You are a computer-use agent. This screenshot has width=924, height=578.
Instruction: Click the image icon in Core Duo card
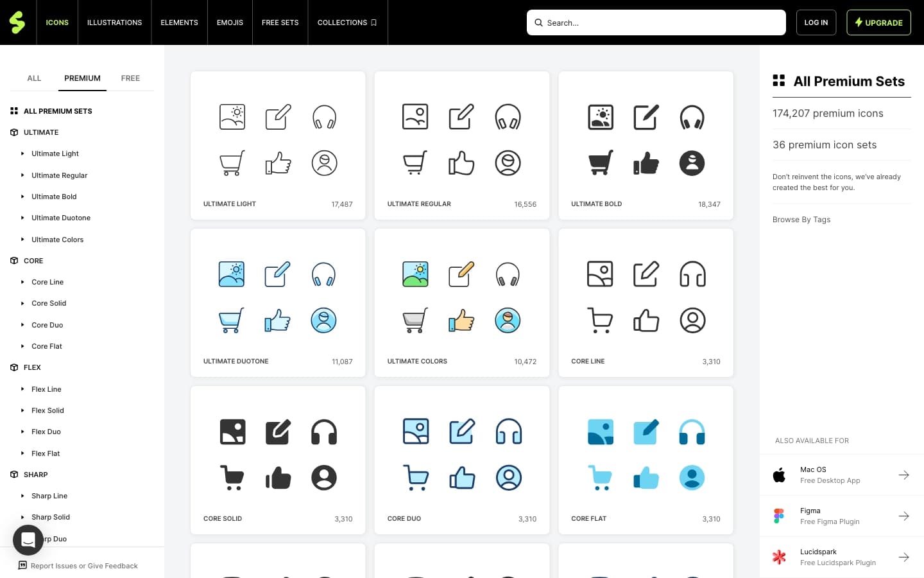tap(416, 432)
